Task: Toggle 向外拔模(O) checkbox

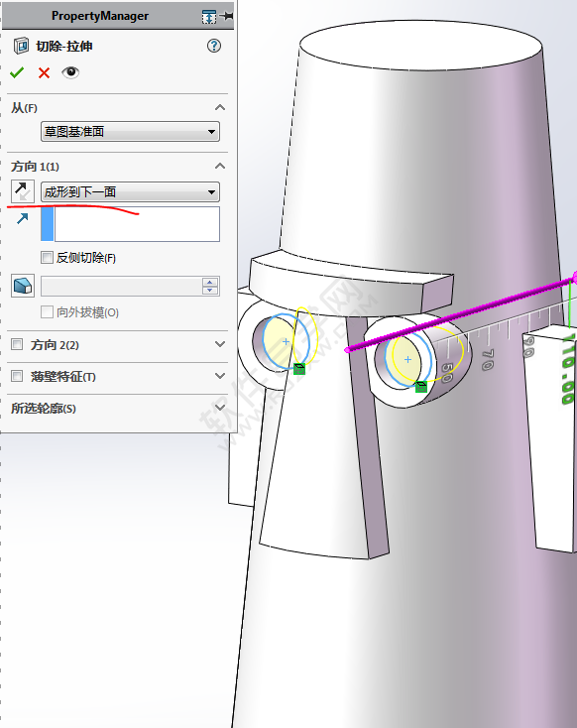Action: [47, 312]
